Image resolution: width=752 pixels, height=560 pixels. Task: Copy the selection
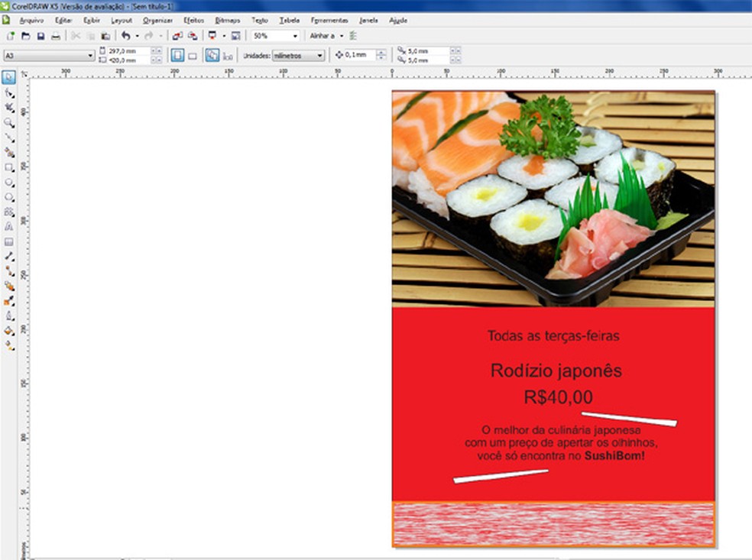91,36
